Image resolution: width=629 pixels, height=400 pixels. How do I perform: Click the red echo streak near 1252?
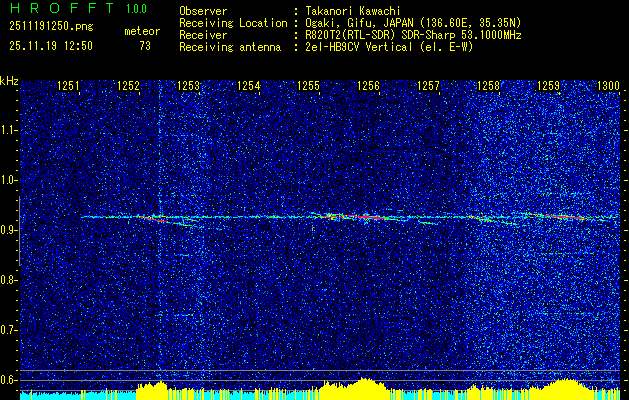[x=152, y=219]
